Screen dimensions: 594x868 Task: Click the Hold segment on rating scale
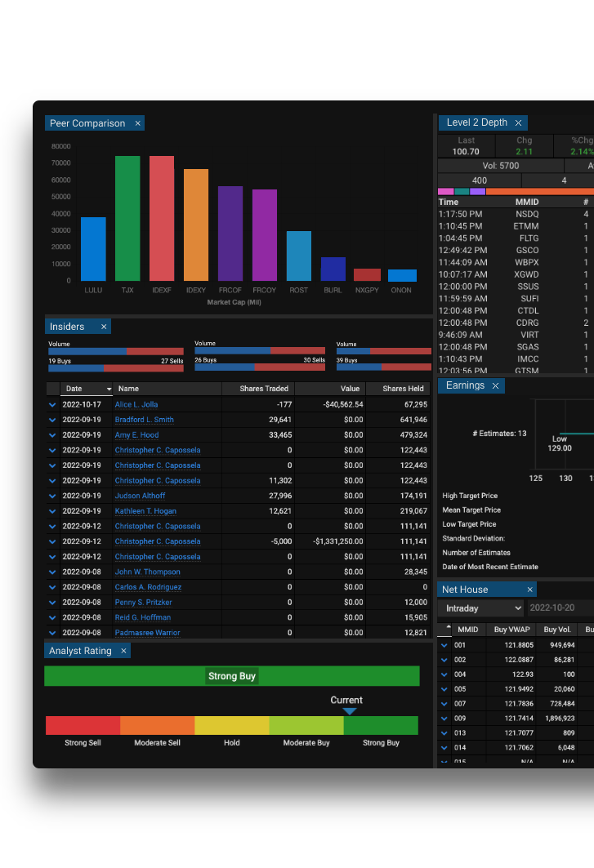click(232, 725)
